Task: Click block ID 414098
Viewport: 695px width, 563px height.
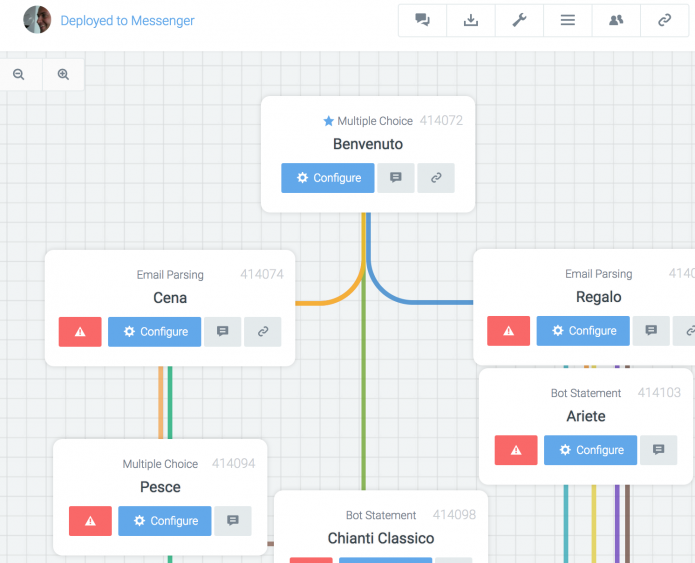Action: 454,515
